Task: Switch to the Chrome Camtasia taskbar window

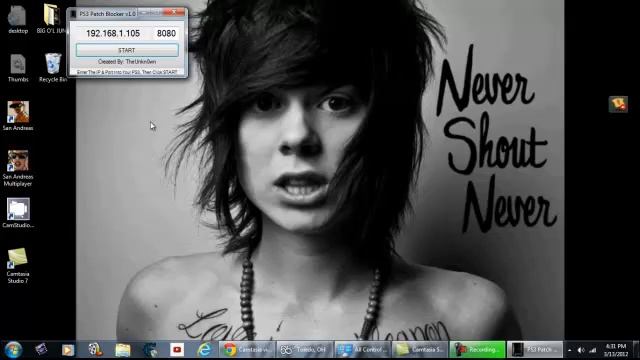Action: tap(247, 350)
